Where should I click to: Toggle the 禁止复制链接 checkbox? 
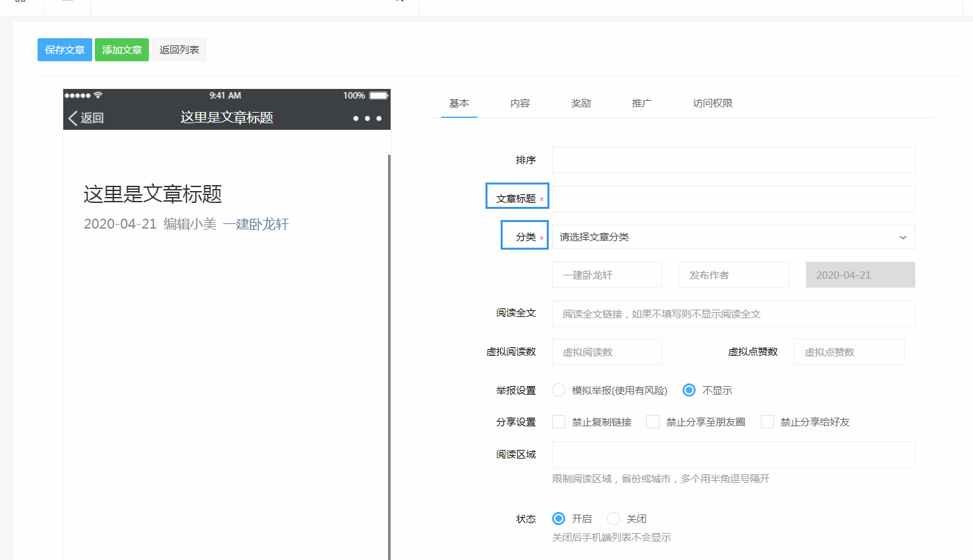(x=559, y=422)
